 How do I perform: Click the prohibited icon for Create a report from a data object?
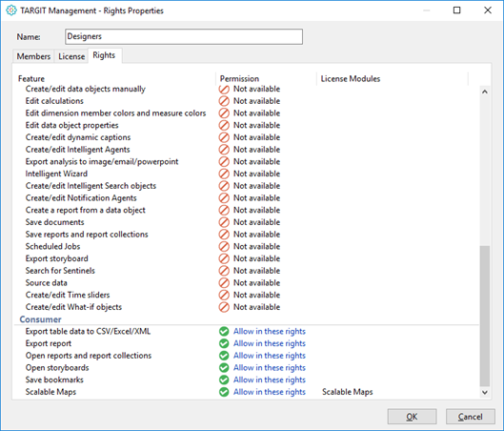pos(224,210)
